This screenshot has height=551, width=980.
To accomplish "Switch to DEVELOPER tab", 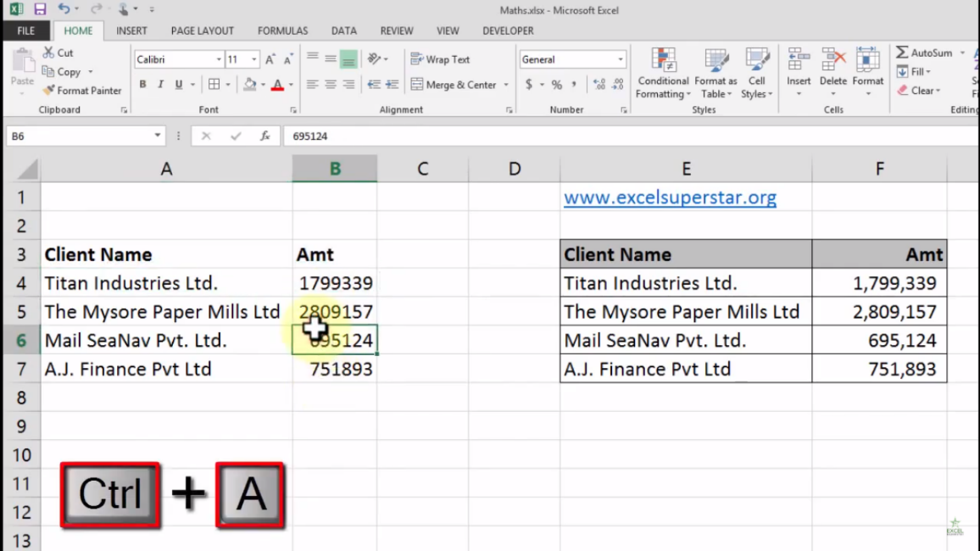I will tap(508, 31).
